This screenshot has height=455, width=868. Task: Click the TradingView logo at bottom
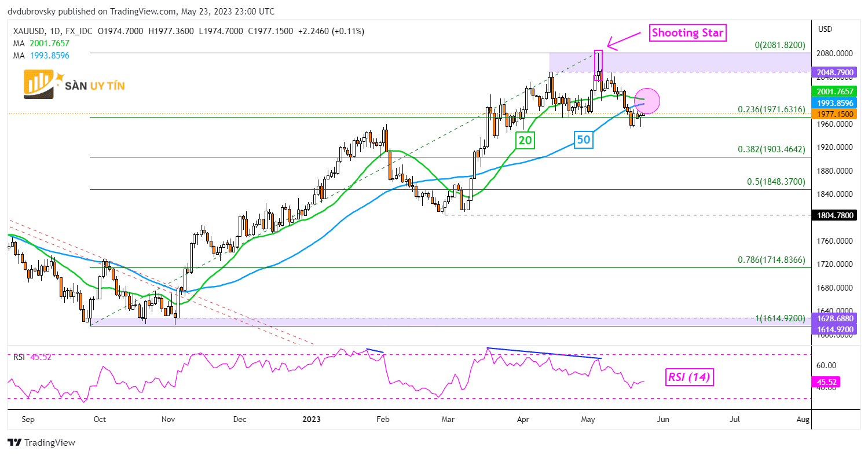[x=42, y=443]
